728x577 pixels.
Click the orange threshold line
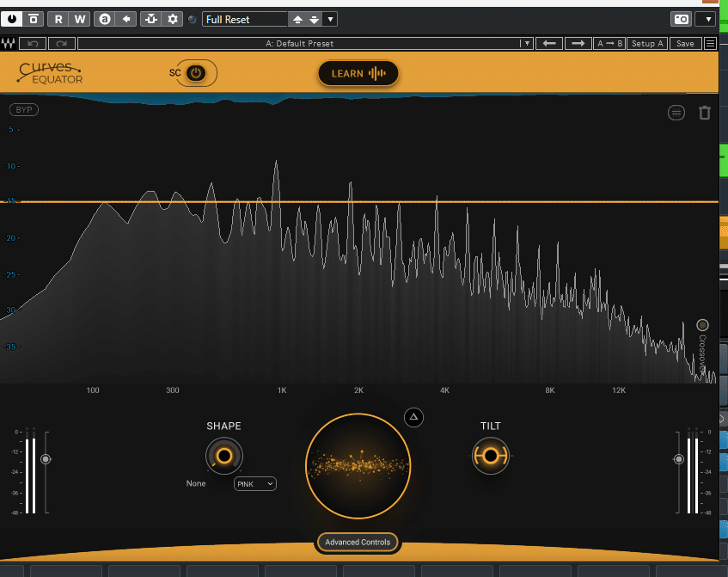[359, 201]
